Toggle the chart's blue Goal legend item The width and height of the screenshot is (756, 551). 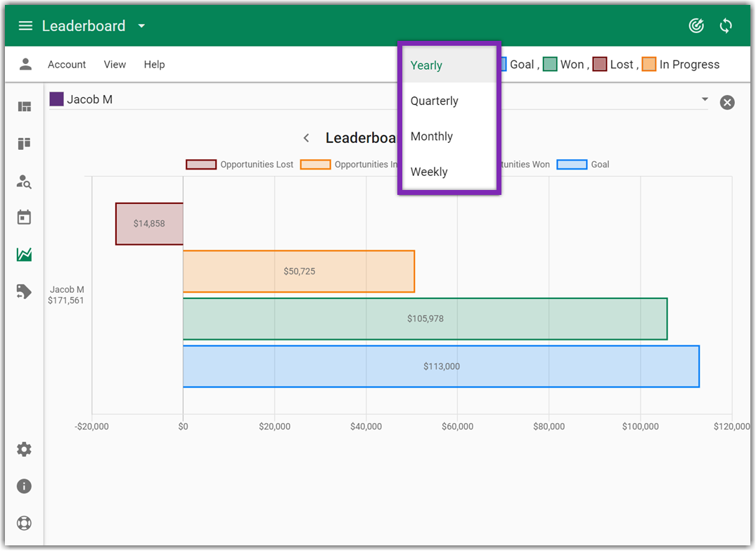click(x=583, y=165)
